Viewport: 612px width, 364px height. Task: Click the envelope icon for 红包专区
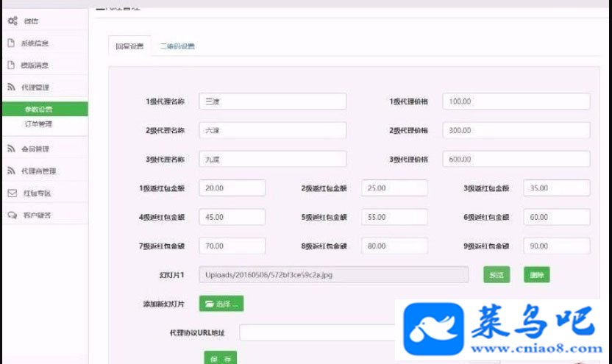12,193
